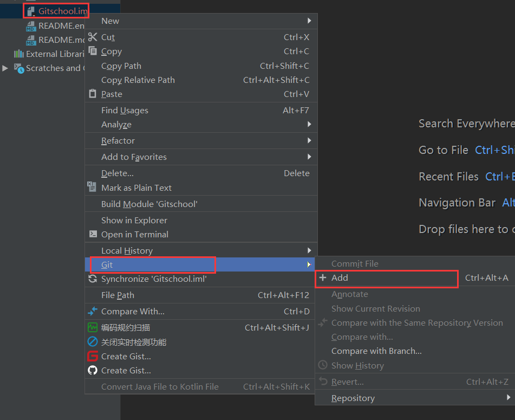The height and width of the screenshot is (420, 515).
Task: Click the GitHub Create Gist icon
Action: (x=93, y=370)
